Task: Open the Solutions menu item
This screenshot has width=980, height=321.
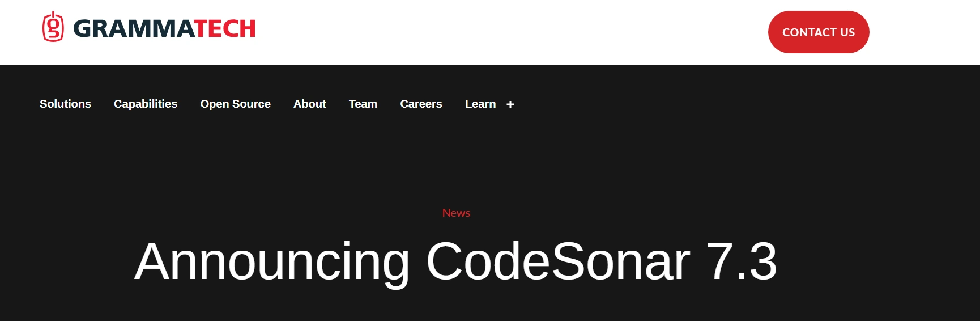Action: pos(65,104)
